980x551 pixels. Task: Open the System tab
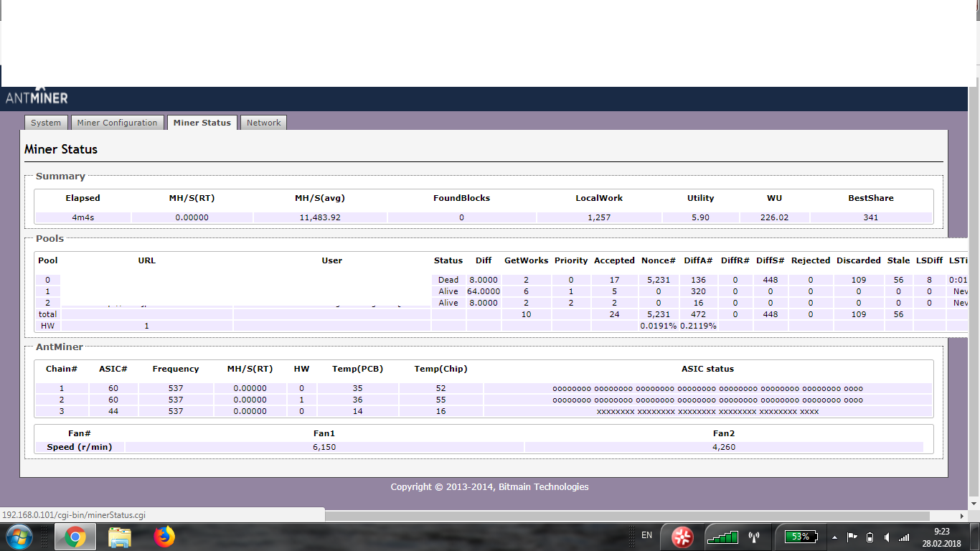point(46,123)
